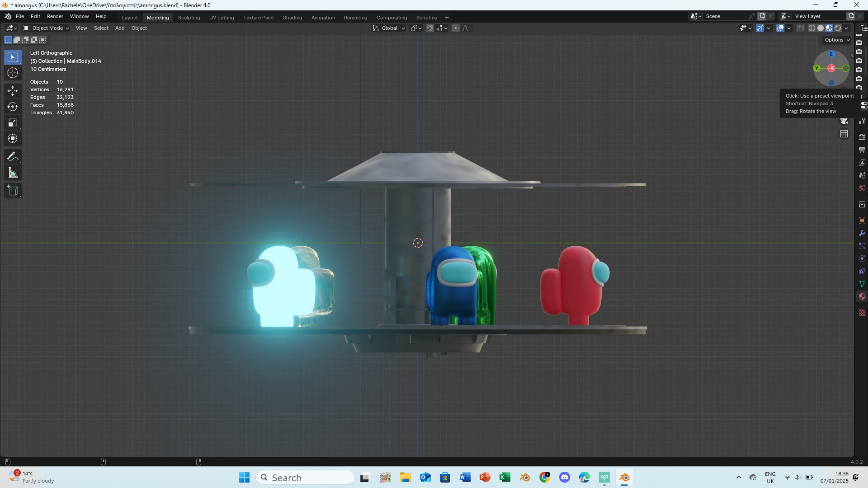Open the gizmo options dropdown arrow
Viewport: 868px width, 488px height.
769,28
